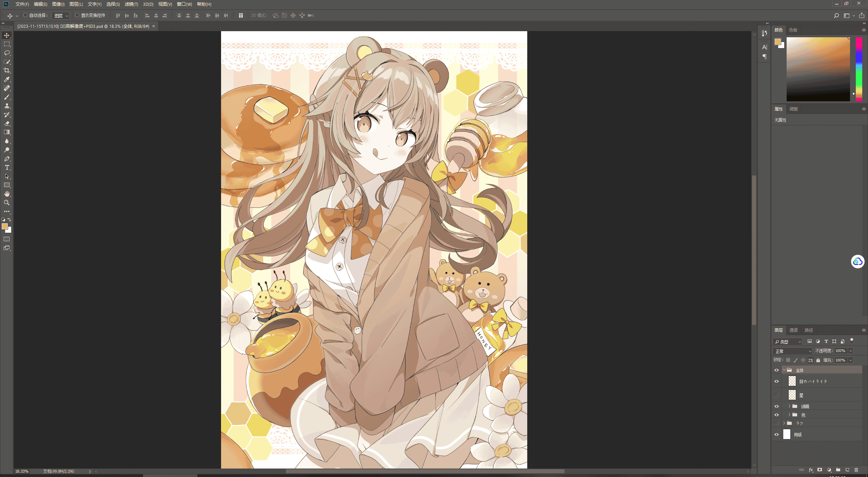Click the hue slider strip in color panel
The height and width of the screenshot is (477, 868).
859,69
